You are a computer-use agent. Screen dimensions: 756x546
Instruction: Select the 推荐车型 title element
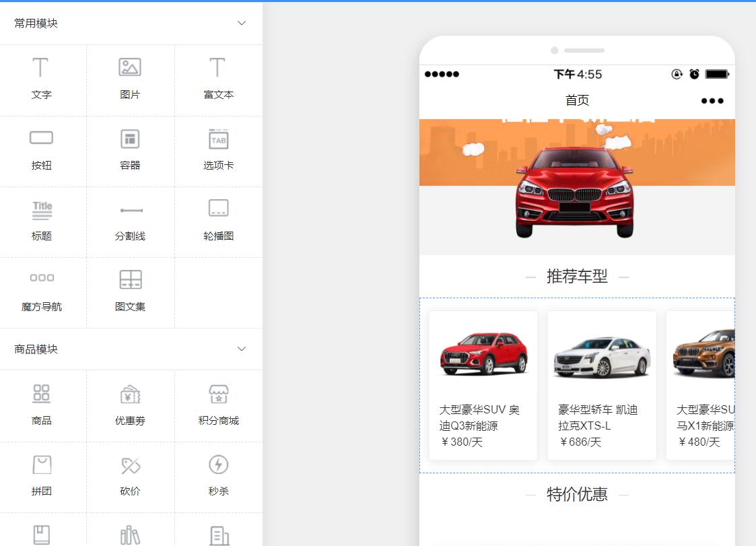click(577, 277)
